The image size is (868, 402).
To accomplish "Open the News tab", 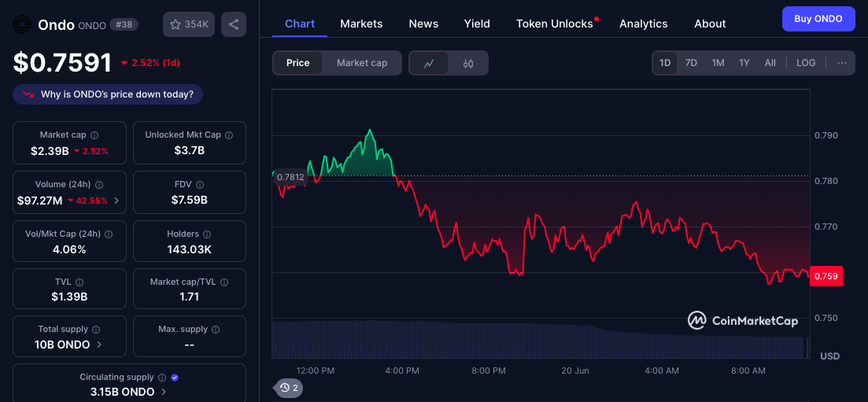I will click(x=423, y=24).
